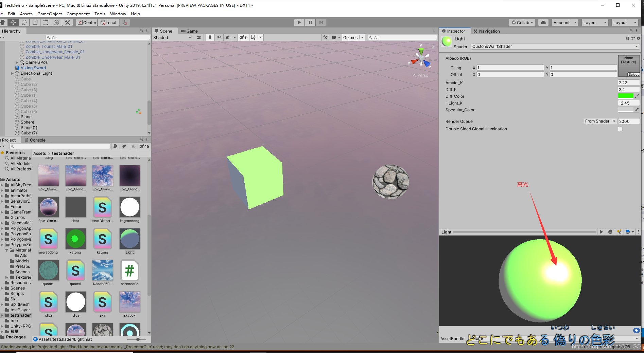Toggle the Local rotation button

[x=108, y=22]
